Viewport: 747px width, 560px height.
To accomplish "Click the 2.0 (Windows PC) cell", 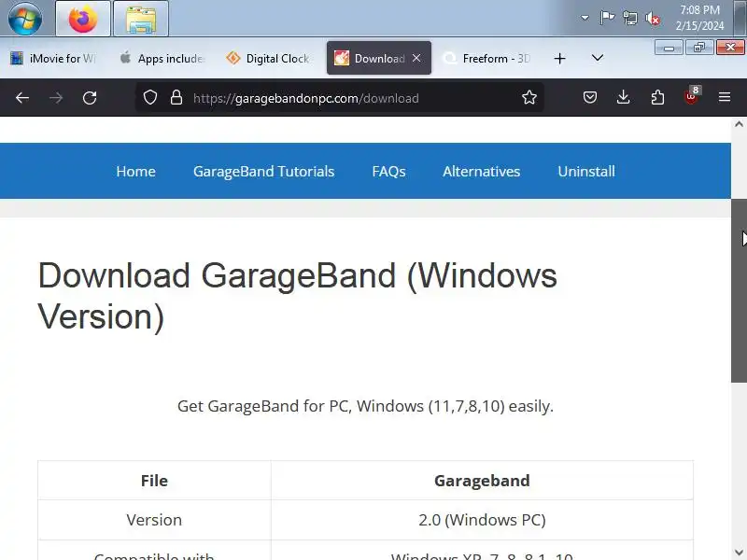I will [x=482, y=520].
